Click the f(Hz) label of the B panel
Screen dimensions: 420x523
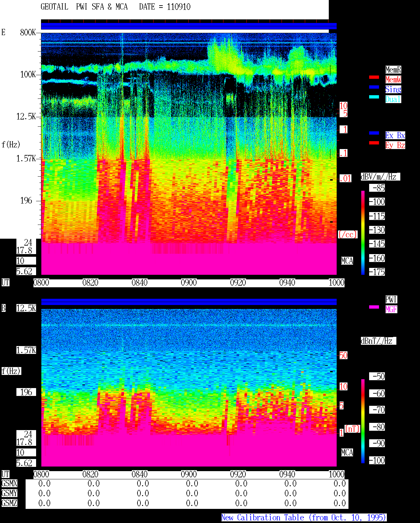(x=11, y=371)
